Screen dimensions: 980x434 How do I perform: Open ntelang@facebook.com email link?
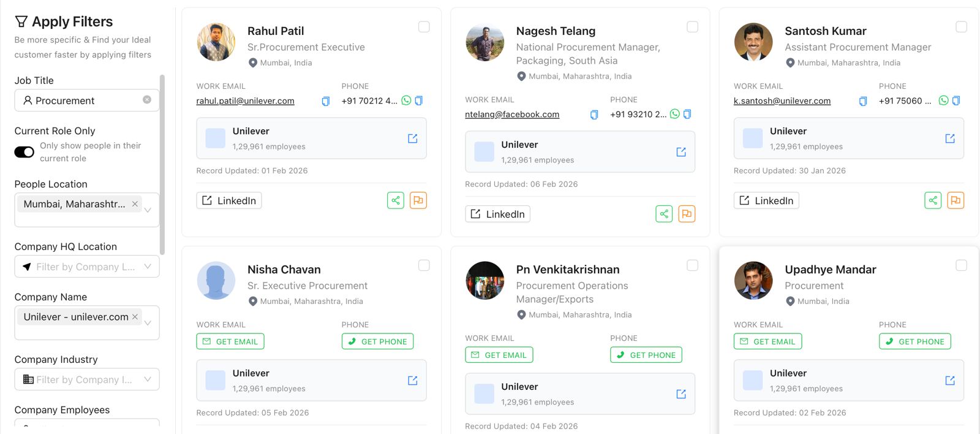coord(512,115)
